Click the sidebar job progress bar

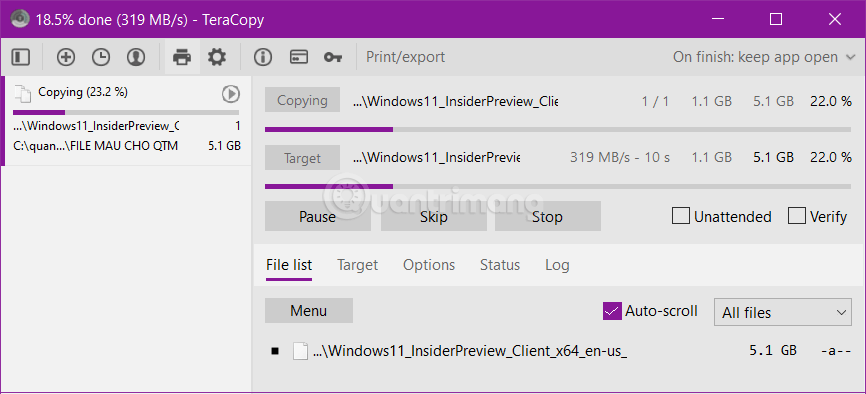[x=126, y=112]
